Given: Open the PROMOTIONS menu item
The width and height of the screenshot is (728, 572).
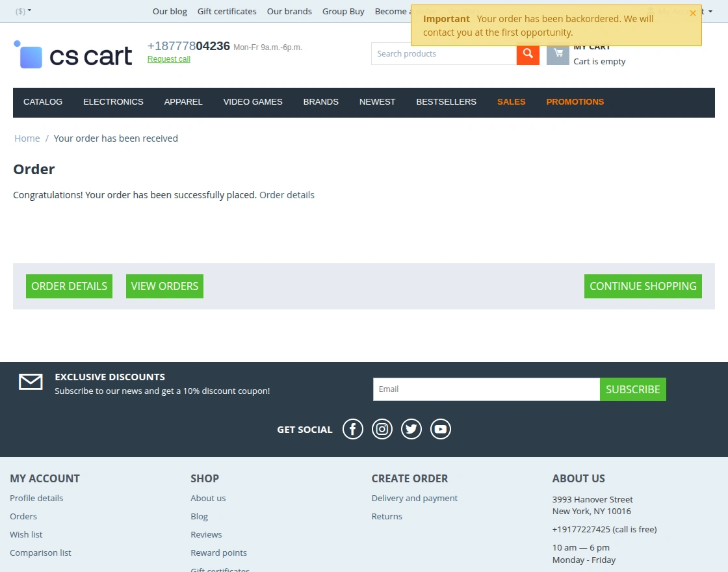Looking at the screenshot, I should 575,101.
